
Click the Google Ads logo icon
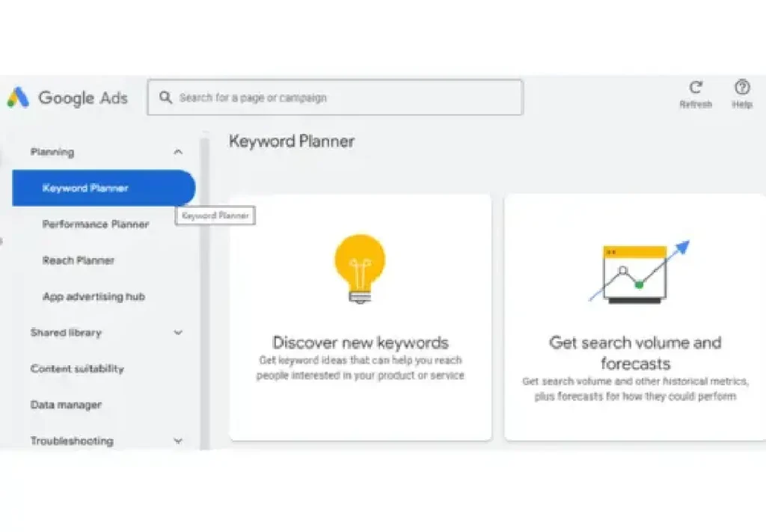18,98
